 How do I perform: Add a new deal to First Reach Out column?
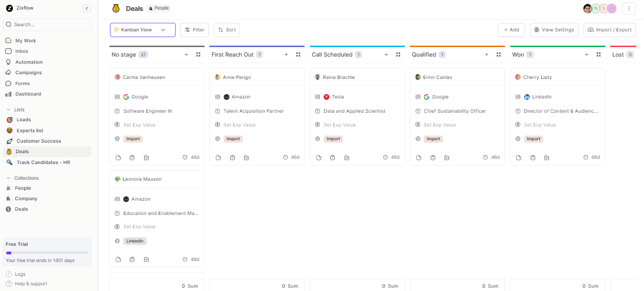(286, 54)
